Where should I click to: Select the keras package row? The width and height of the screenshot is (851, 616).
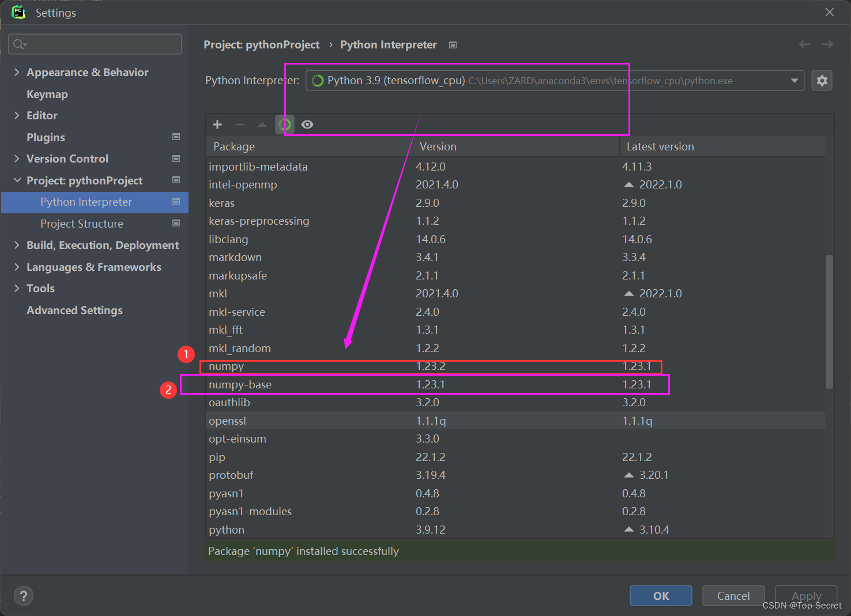(515, 203)
